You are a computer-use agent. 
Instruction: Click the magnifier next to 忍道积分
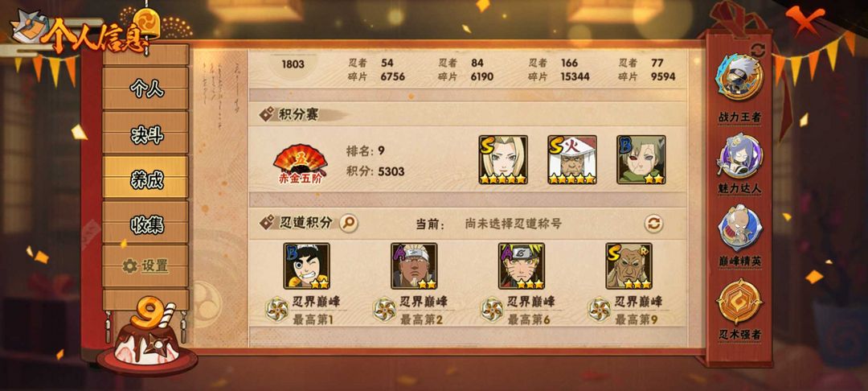pyautogui.click(x=348, y=223)
